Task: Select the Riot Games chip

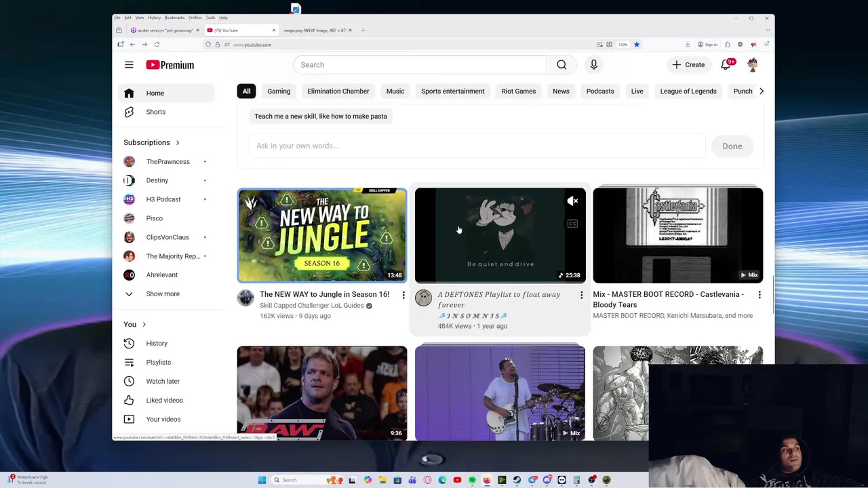Action: (519, 91)
